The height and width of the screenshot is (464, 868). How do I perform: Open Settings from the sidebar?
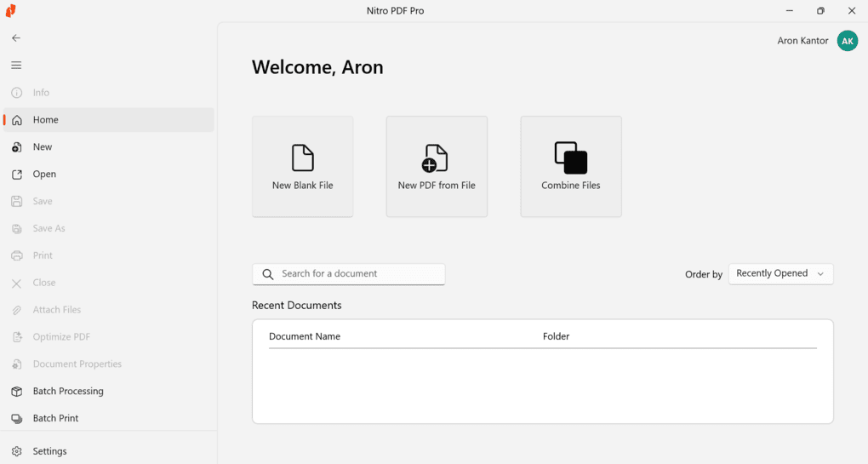[x=109, y=451]
